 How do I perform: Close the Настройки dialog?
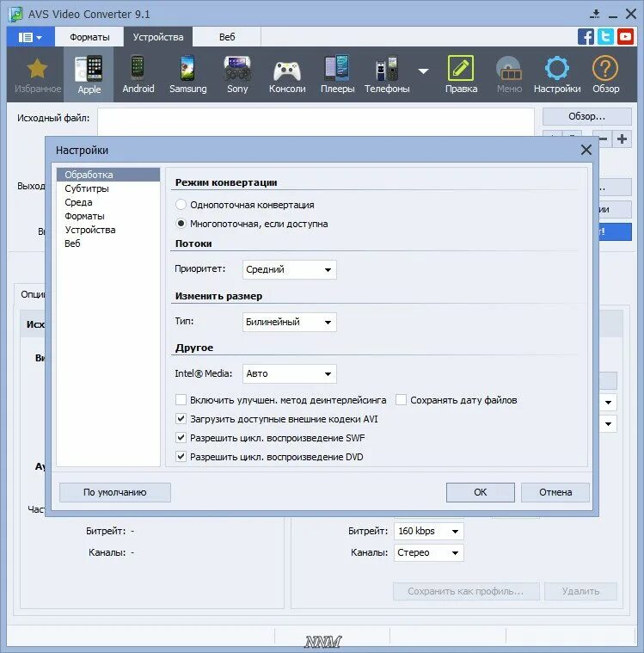pos(586,150)
